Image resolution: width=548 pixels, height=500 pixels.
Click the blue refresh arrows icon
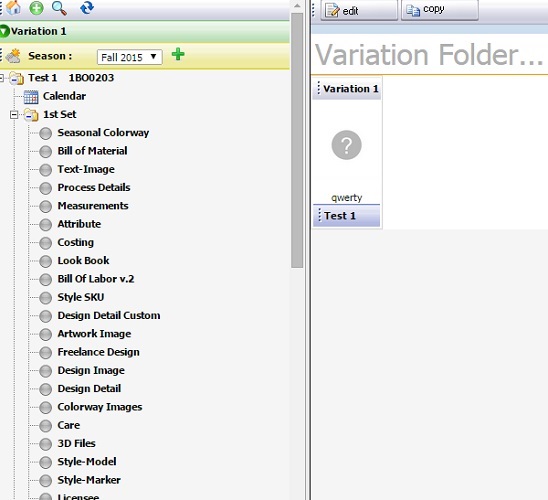pos(87,7)
